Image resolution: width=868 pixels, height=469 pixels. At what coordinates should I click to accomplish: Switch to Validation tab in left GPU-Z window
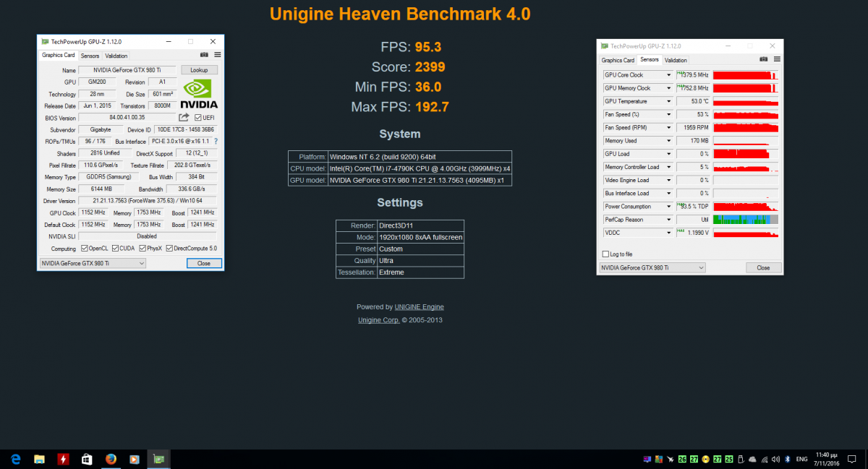[116, 56]
